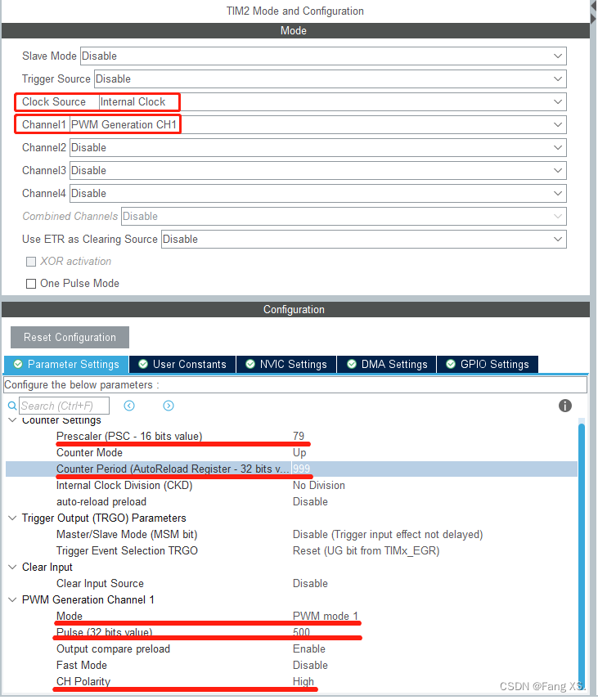Select the Prescaler value 79
The height and width of the screenshot is (700, 598).
tap(299, 436)
